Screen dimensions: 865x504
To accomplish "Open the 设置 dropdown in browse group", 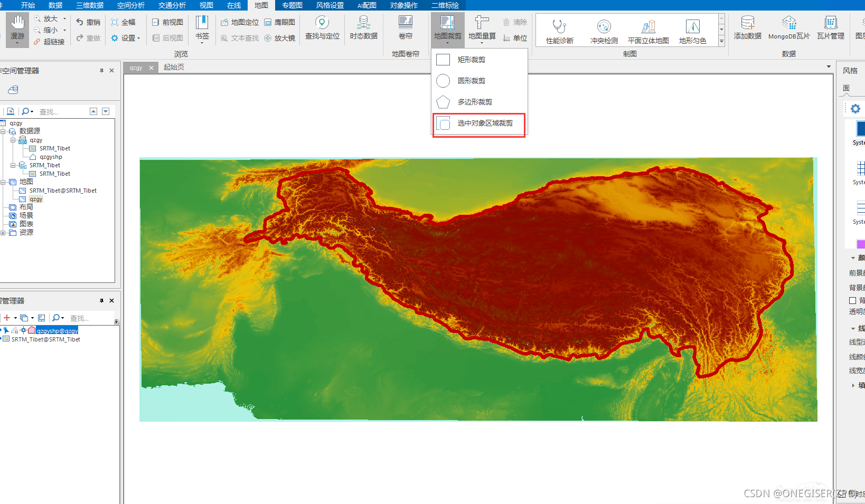I will point(126,38).
